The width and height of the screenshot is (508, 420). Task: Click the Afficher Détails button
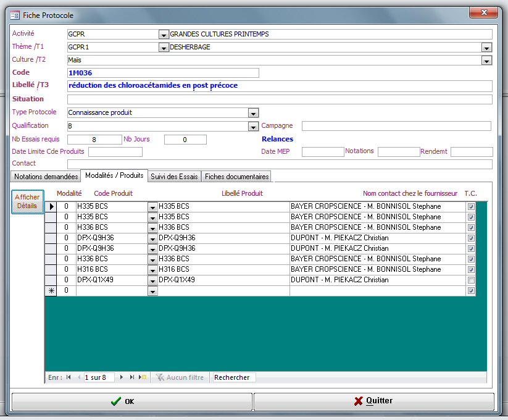tap(27, 201)
